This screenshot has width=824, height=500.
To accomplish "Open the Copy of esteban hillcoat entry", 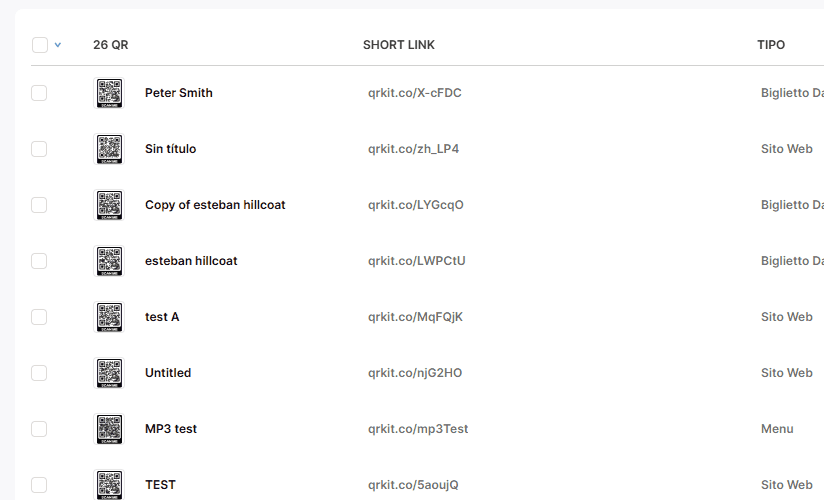I will point(215,205).
